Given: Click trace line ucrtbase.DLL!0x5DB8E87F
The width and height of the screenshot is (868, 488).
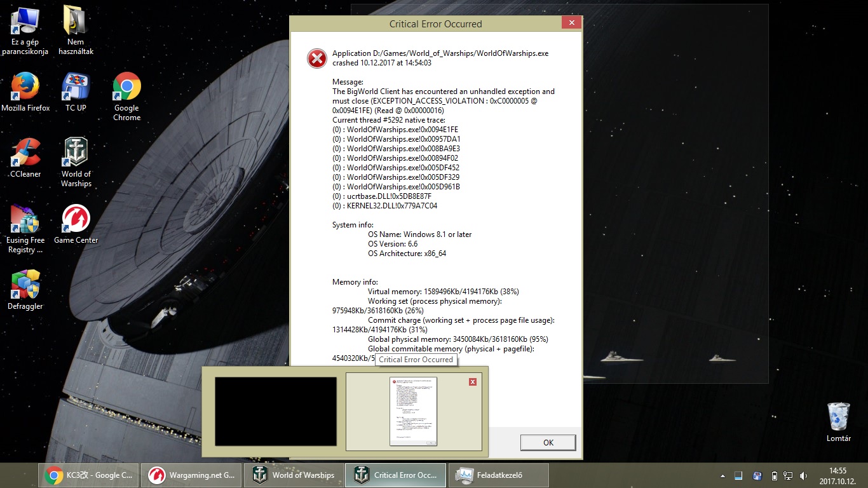Looking at the screenshot, I should [x=382, y=196].
